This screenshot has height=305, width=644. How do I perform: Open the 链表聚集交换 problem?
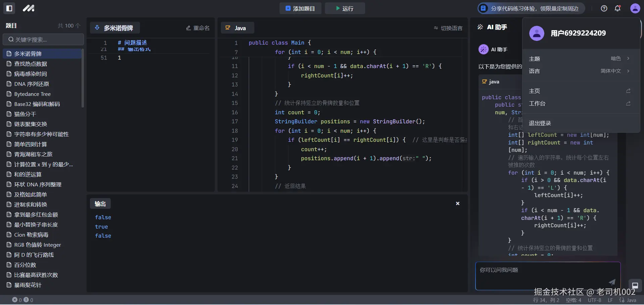42,124
